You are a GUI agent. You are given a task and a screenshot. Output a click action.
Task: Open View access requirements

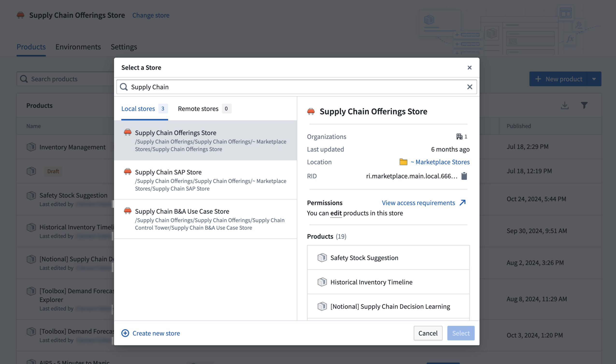click(419, 203)
